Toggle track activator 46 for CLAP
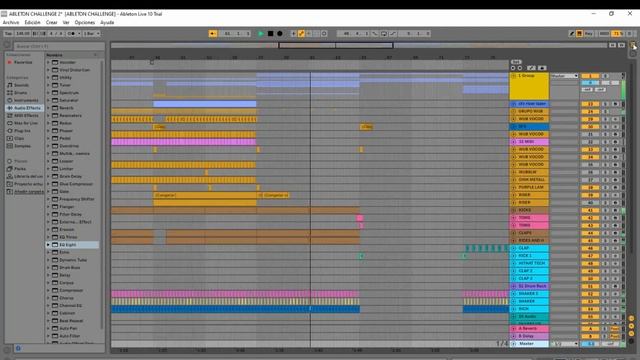 (x=590, y=248)
